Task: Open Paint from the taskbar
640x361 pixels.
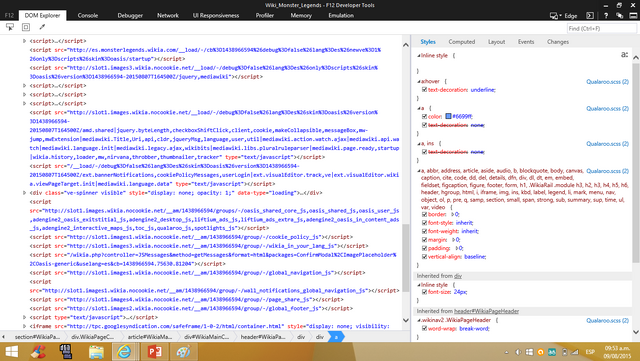Action: pyautogui.click(x=184, y=352)
